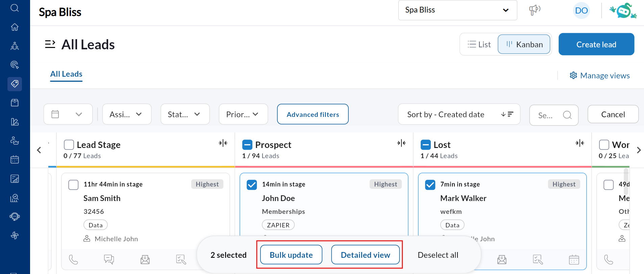Open the calendar icon on Mark Walker card

[574, 259]
